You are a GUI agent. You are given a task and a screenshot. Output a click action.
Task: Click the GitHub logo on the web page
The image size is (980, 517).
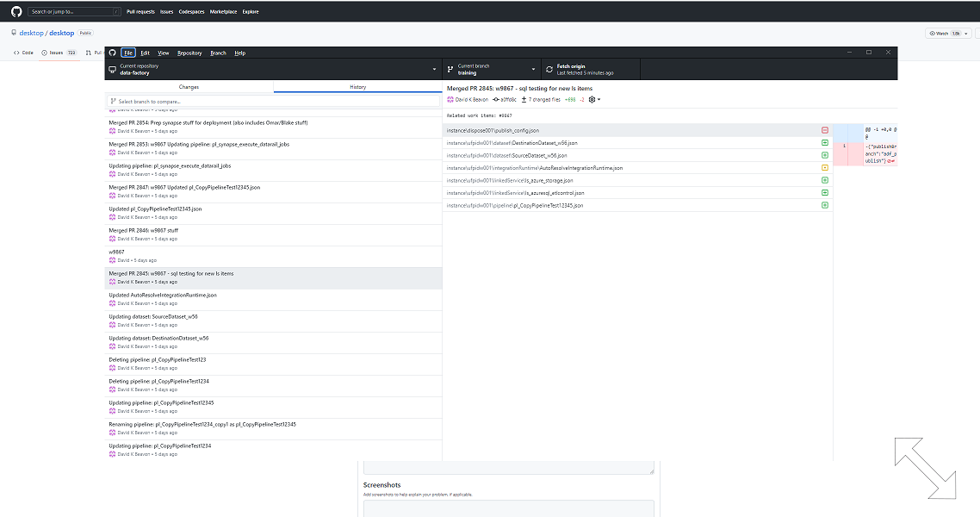(x=16, y=11)
